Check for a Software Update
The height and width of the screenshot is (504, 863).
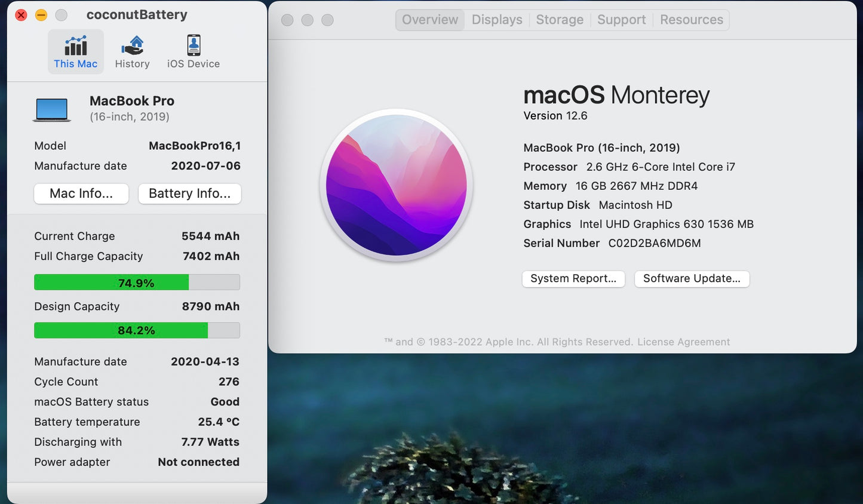point(691,278)
